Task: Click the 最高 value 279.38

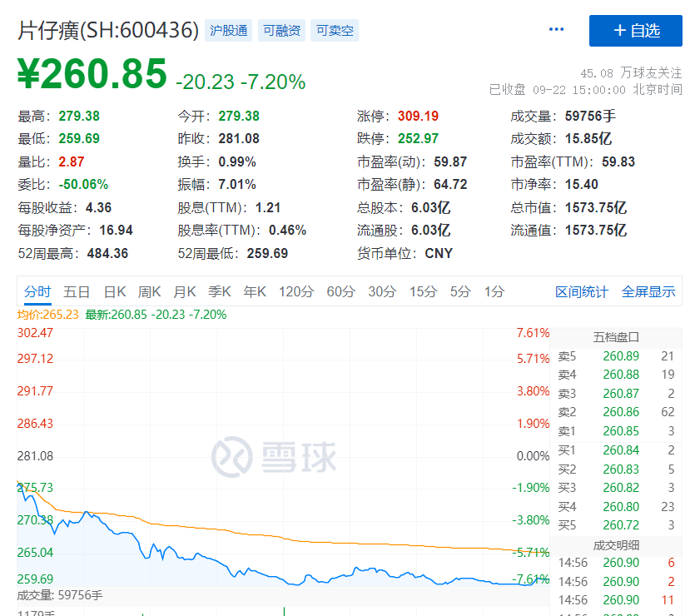Action: coord(79,116)
